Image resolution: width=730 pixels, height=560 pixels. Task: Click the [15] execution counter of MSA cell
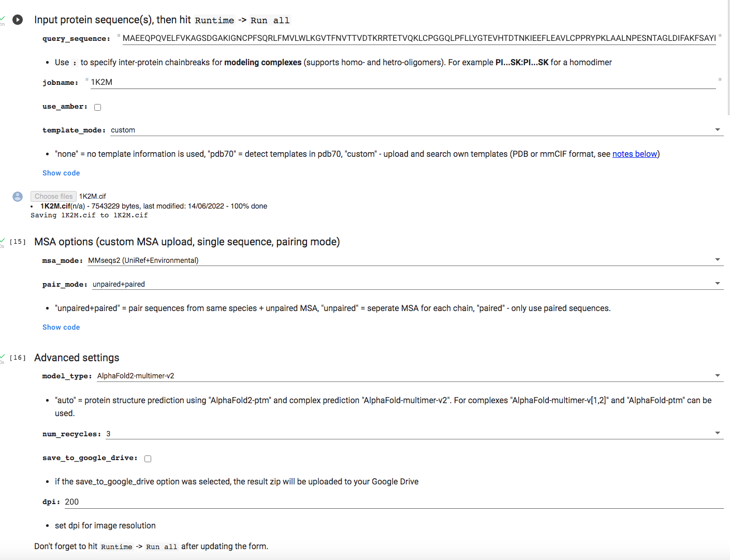pyautogui.click(x=17, y=241)
